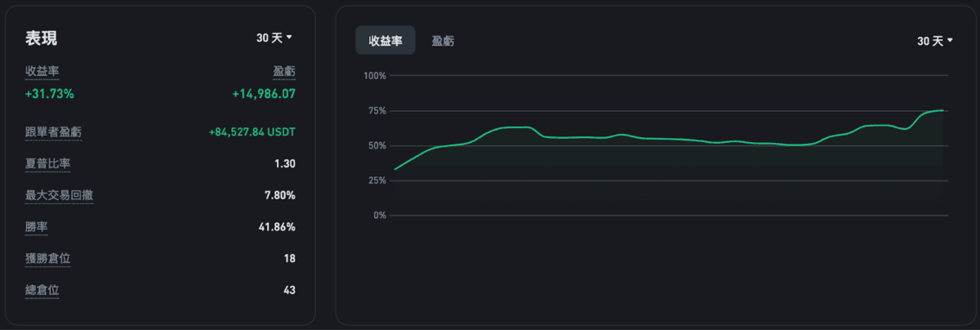The height and width of the screenshot is (330, 980).
Task: Click the 盈虧 label above +14,986.07
Action: coord(284,73)
